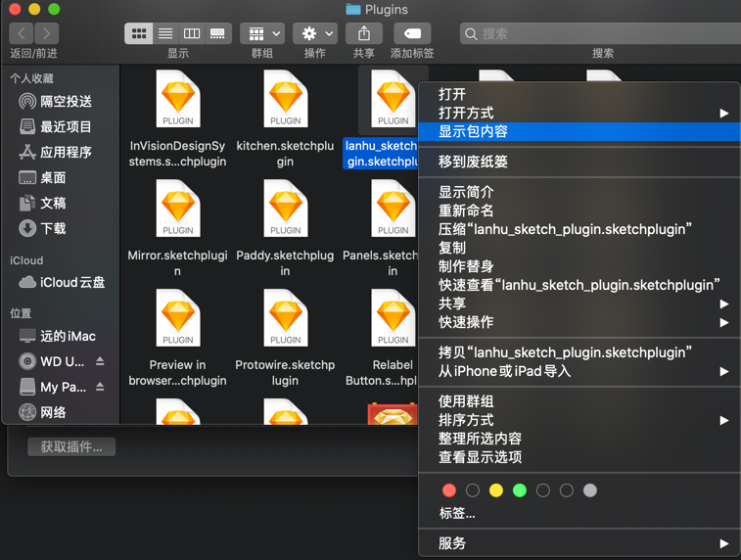Choose Show Package Contents (显示包内容)
This screenshot has width=741, height=560.
click(x=579, y=131)
